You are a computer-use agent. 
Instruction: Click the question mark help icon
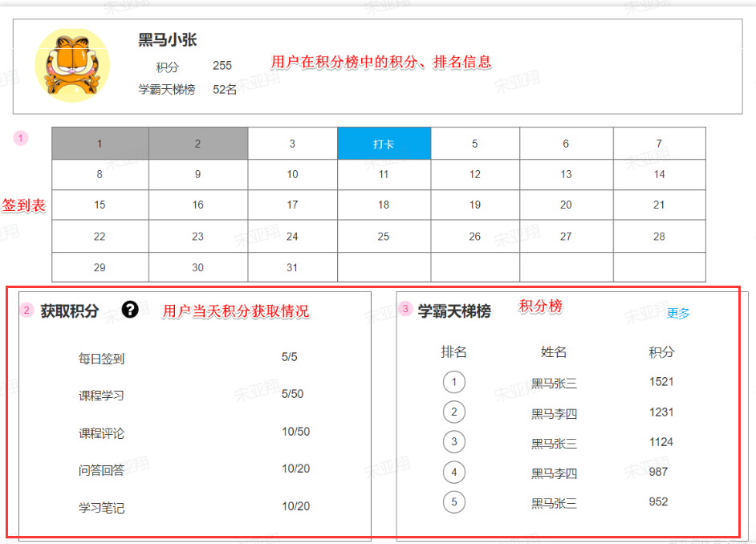(x=130, y=310)
